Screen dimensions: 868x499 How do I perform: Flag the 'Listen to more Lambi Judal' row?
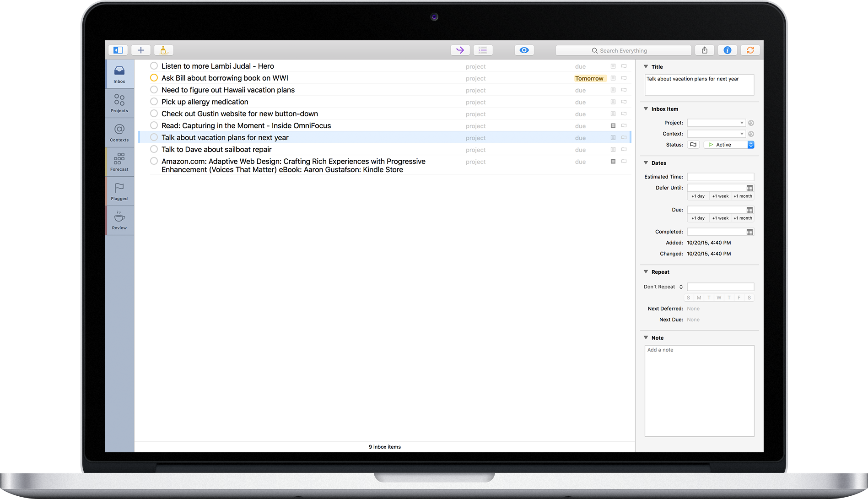tap(624, 66)
